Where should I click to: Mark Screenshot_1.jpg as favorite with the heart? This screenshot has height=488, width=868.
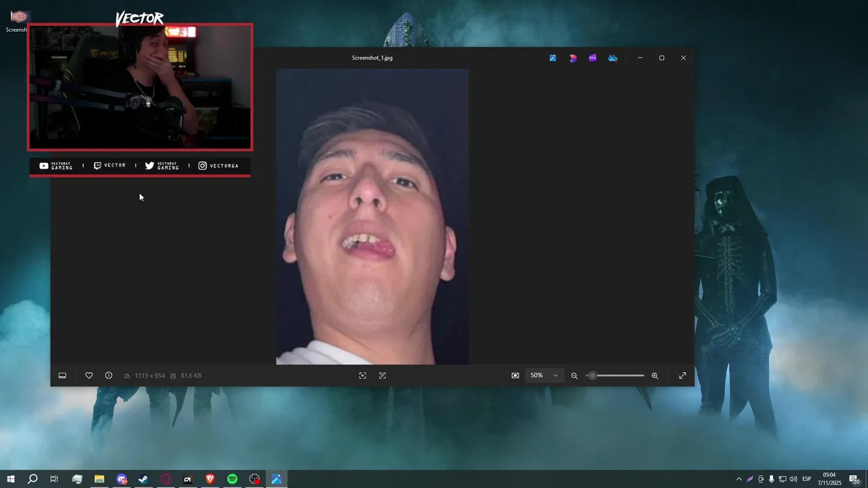pyautogui.click(x=89, y=375)
